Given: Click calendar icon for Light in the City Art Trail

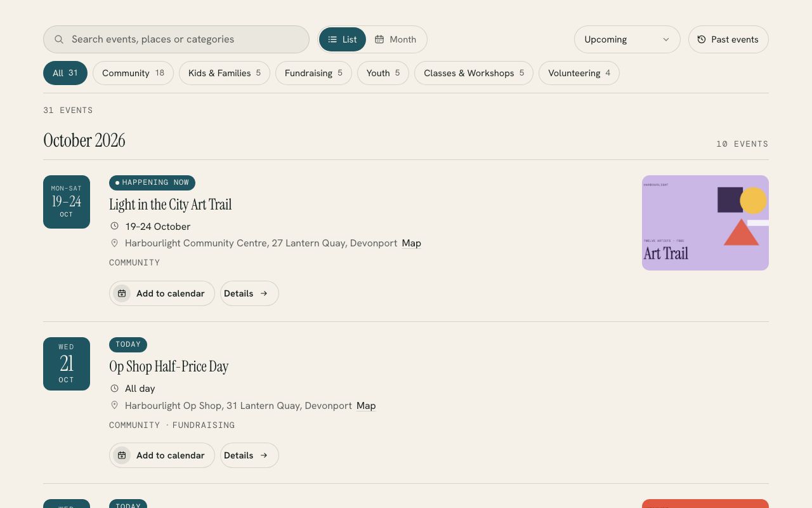Looking at the screenshot, I should coord(122,293).
